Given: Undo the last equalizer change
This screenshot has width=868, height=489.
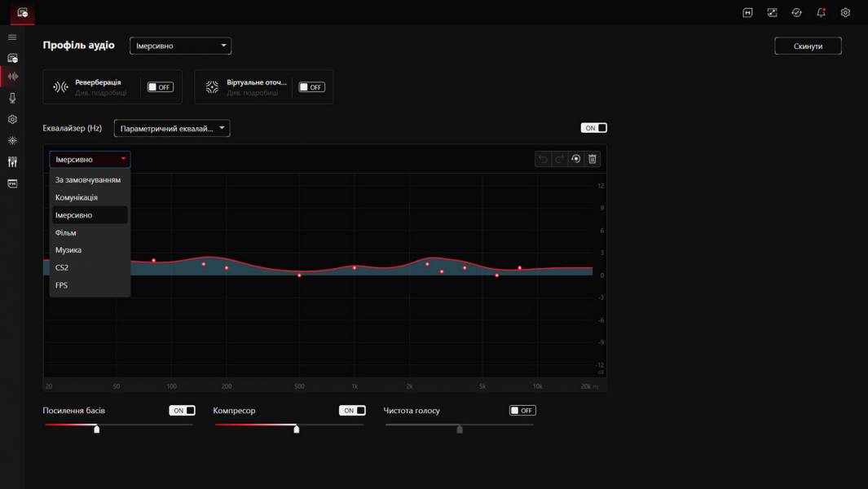Looking at the screenshot, I should tap(543, 160).
